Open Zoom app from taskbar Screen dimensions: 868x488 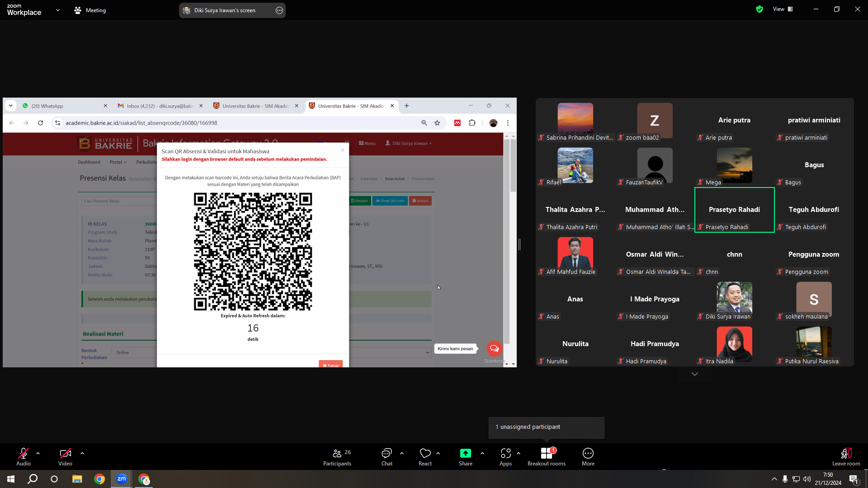coord(122,479)
